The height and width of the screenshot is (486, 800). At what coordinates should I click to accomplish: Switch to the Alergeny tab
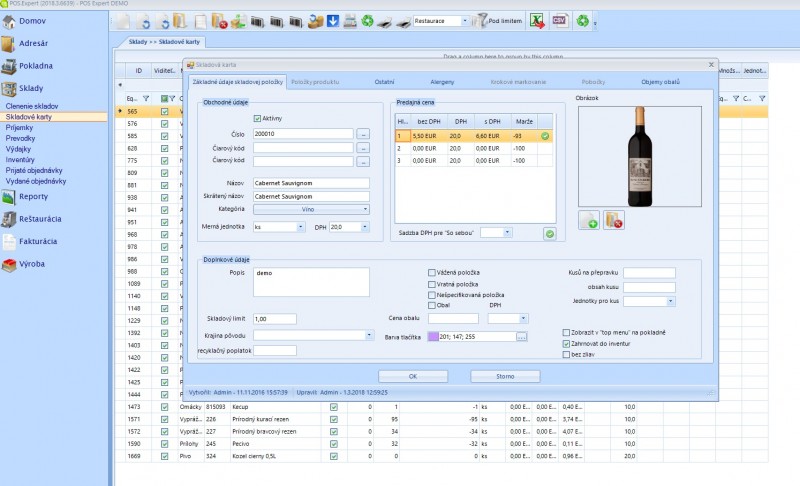(442, 80)
